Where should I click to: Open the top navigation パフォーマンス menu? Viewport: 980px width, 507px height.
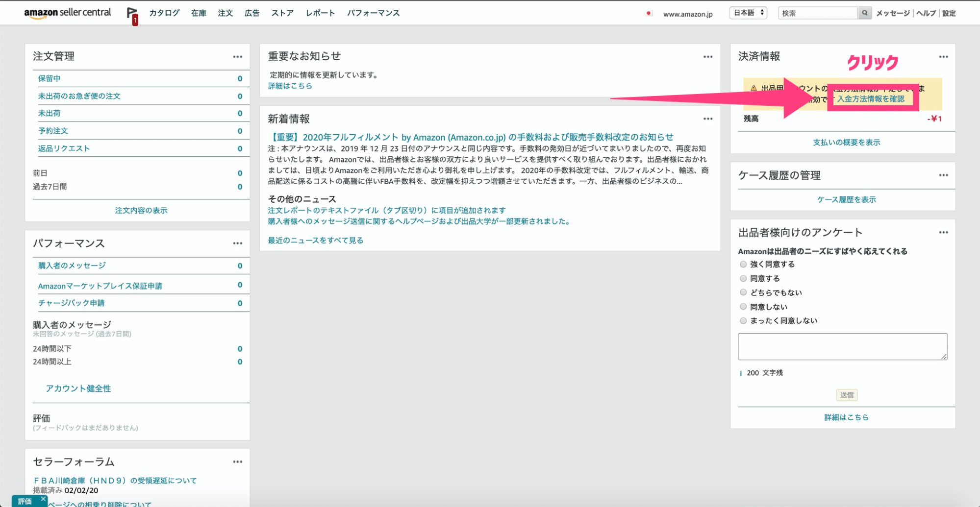tap(374, 13)
